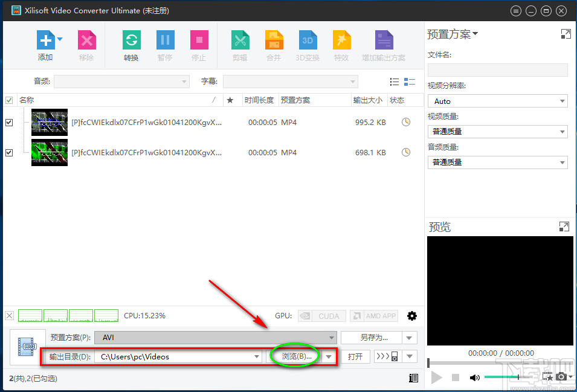This screenshot has width=577, height=392.
Task: Open the title bar menu icon
Action: pyautogui.click(x=516, y=11)
